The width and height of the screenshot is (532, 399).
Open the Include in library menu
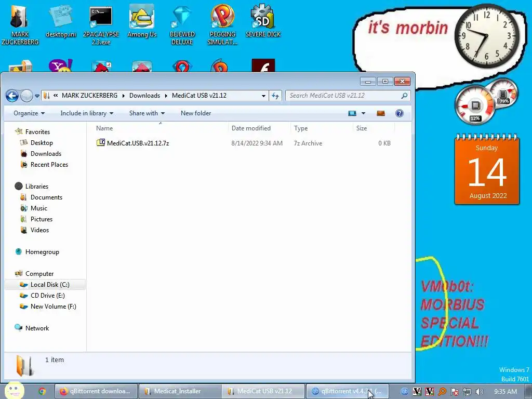pyautogui.click(x=87, y=113)
